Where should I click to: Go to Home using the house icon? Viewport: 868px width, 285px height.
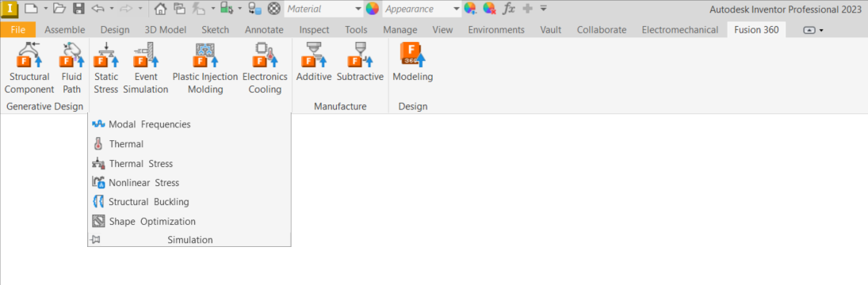(x=160, y=8)
